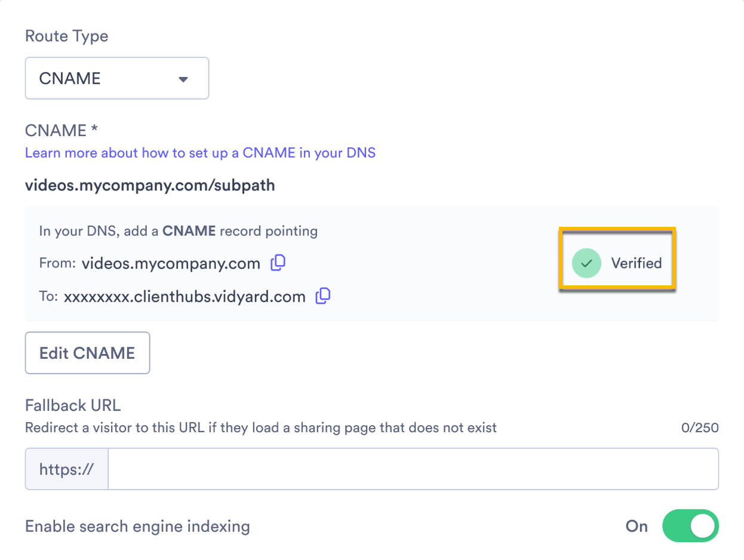
Task: Click the 0/250 character counter
Action: (x=700, y=427)
